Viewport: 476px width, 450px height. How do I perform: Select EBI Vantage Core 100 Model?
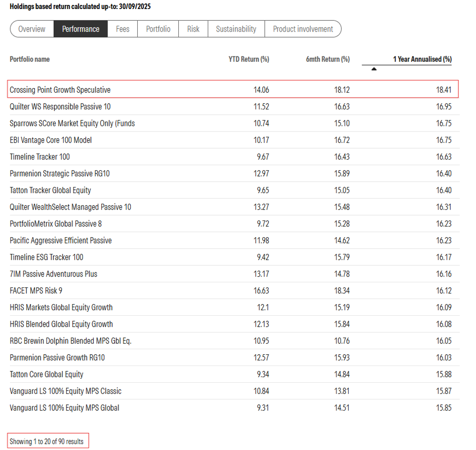(x=51, y=140)
